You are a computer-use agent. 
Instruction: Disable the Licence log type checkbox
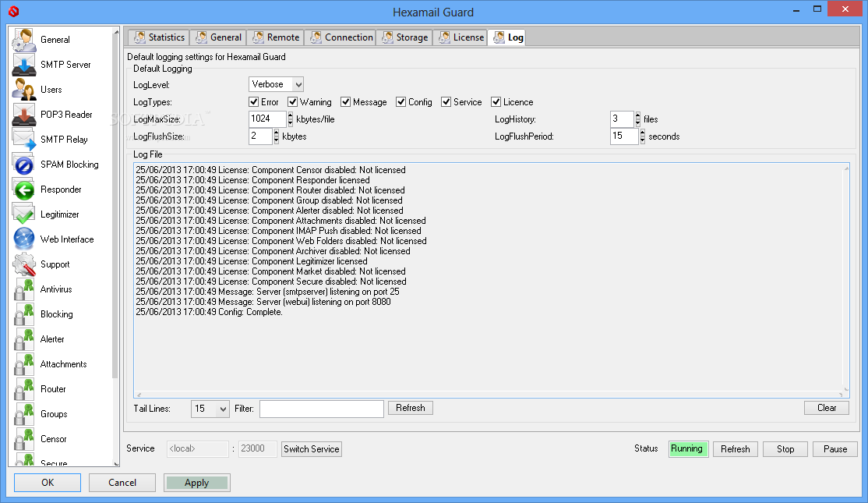click(x=496, y=102)
